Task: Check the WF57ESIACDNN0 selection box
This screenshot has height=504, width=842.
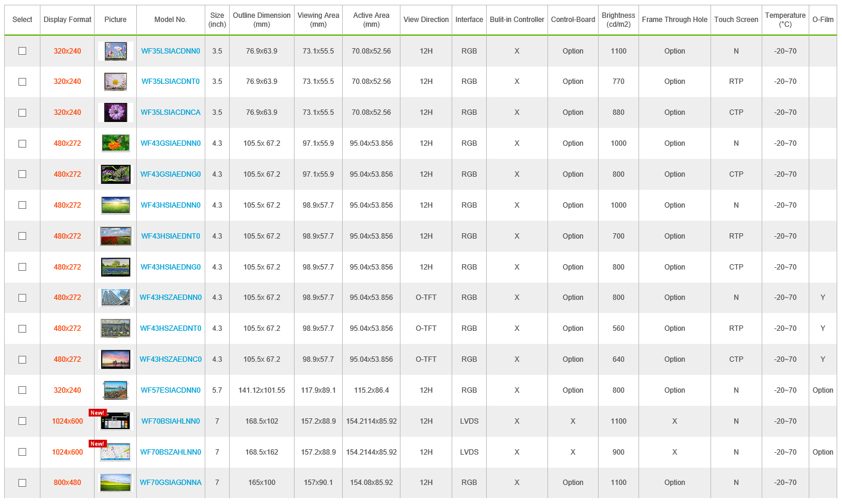Action: click(x=22, y=390)
